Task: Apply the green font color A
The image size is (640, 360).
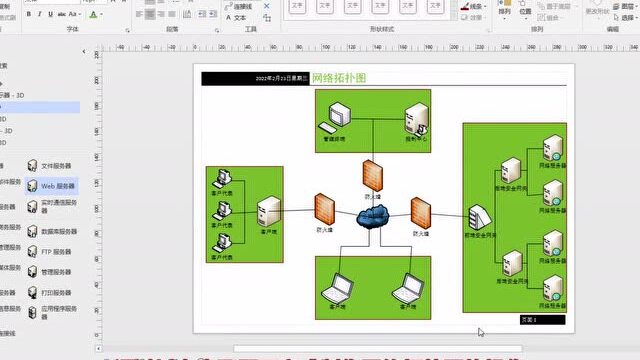Action: [x=93, y=15]
